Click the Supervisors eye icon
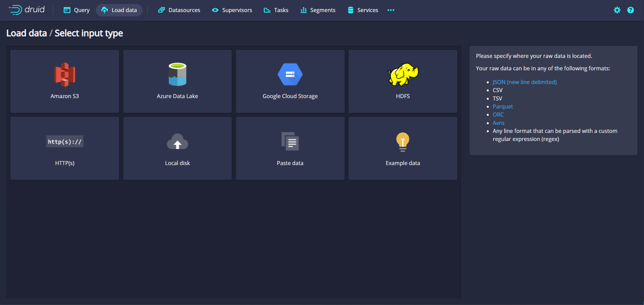This screenshot has width=644, height=305. 215,10
